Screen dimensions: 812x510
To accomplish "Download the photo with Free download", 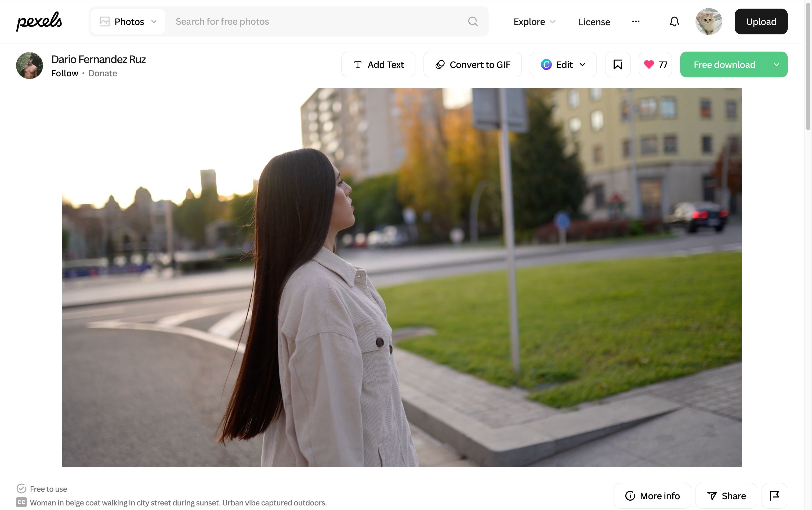I will [724, 64].
